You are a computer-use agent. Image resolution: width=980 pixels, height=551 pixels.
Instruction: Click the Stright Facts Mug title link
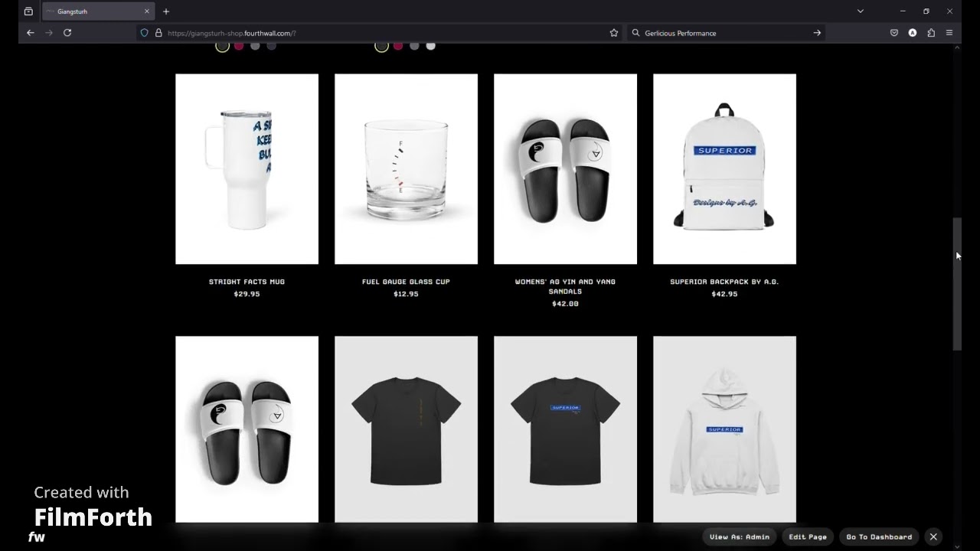coord(247,282)
